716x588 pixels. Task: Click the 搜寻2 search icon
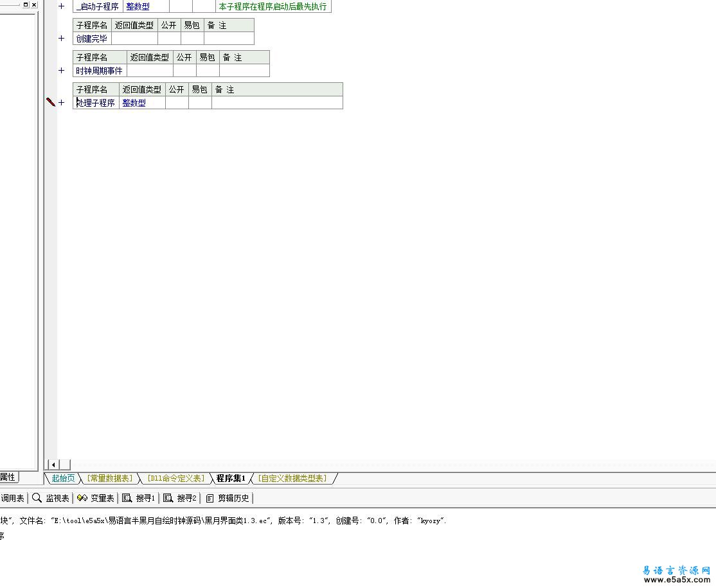pos(168,497)
